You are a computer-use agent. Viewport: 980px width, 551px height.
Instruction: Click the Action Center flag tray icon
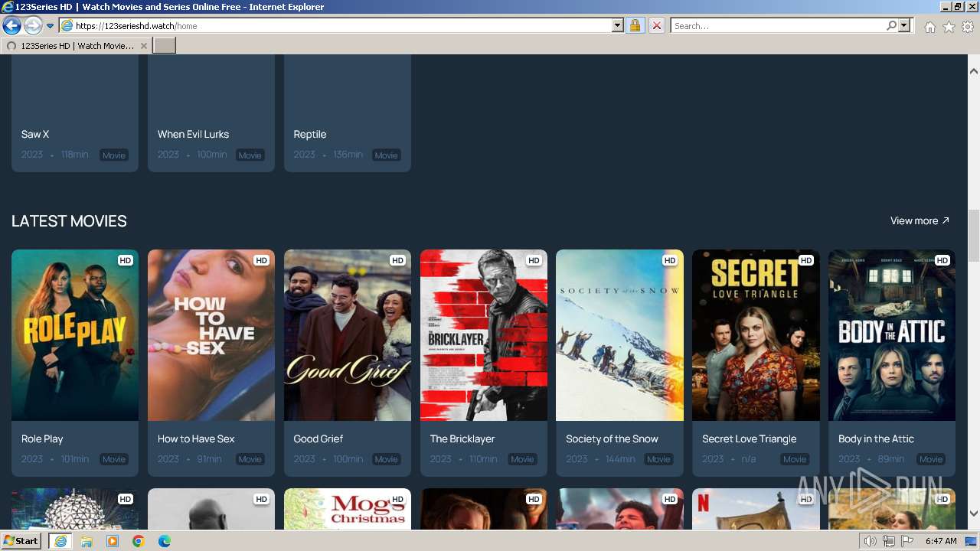[x=906, y=541]
